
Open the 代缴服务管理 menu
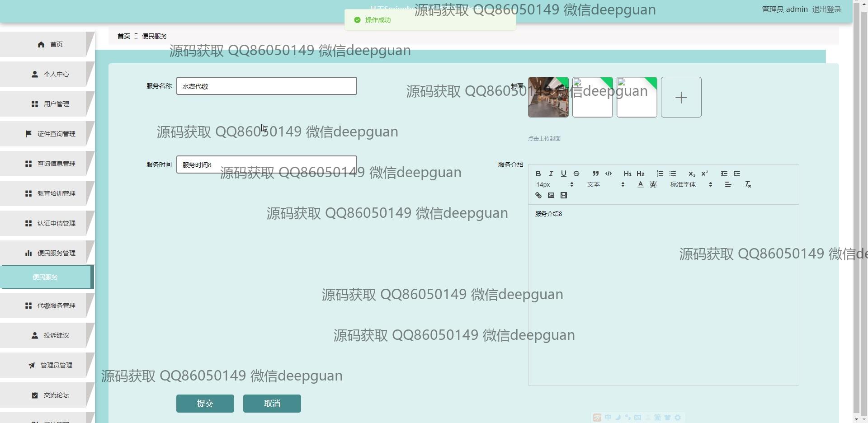tap(47, 305)
